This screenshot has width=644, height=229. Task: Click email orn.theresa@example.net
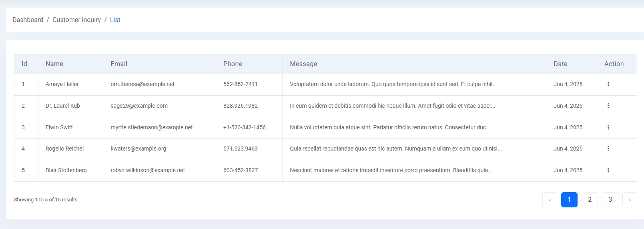(x=142, y=84)
